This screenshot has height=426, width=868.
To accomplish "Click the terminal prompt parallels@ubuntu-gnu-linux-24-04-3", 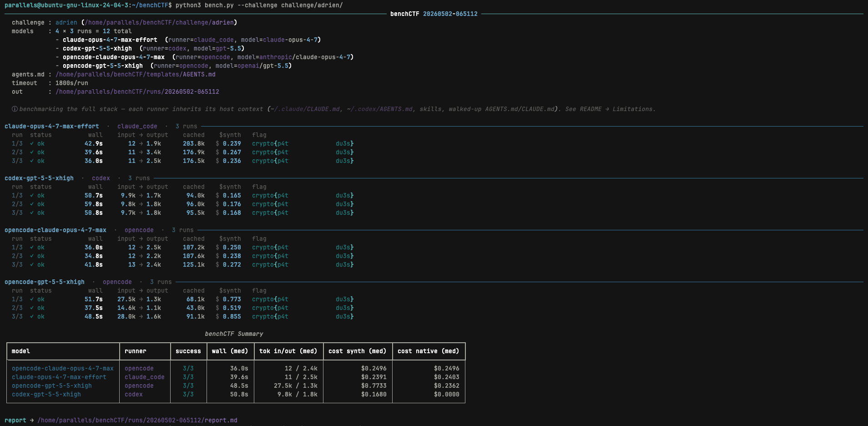I will [x=66, y=5].
